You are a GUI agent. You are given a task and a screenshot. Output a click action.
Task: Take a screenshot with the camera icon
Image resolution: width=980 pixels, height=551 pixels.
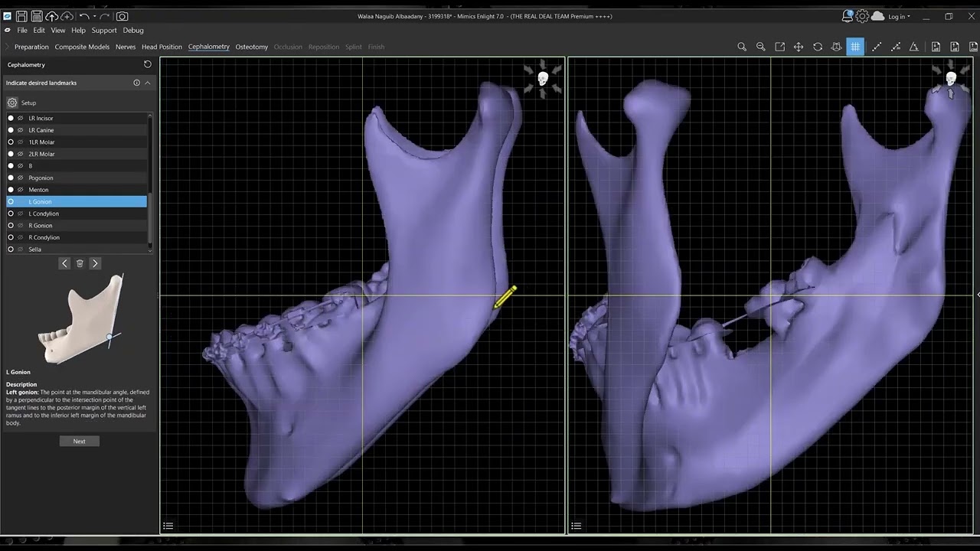(122, 16)
